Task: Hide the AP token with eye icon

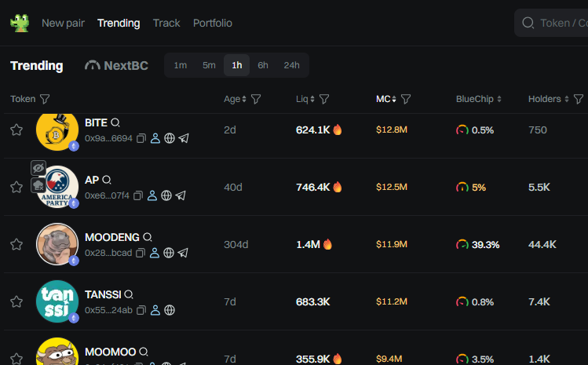Action: pyautogui.click(x=38, y=168)
